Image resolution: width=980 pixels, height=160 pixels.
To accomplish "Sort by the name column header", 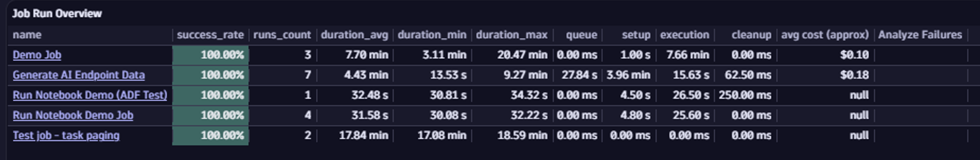I will coord(27,35).
